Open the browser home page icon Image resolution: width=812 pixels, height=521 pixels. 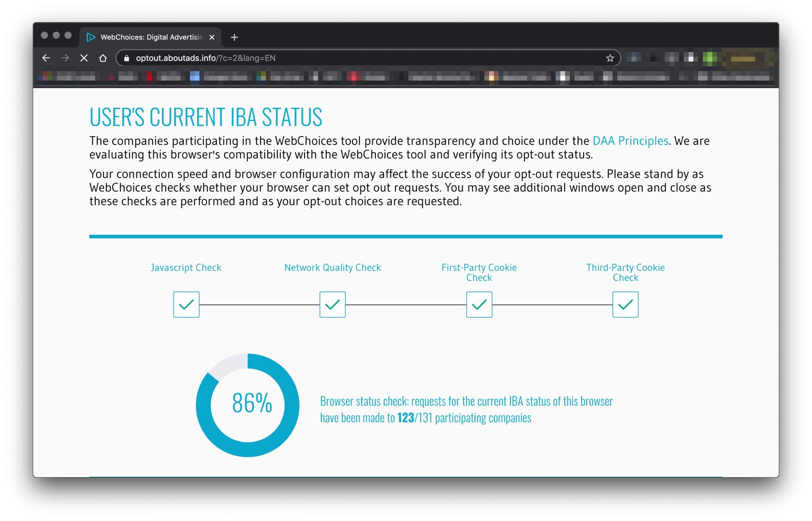103,58
